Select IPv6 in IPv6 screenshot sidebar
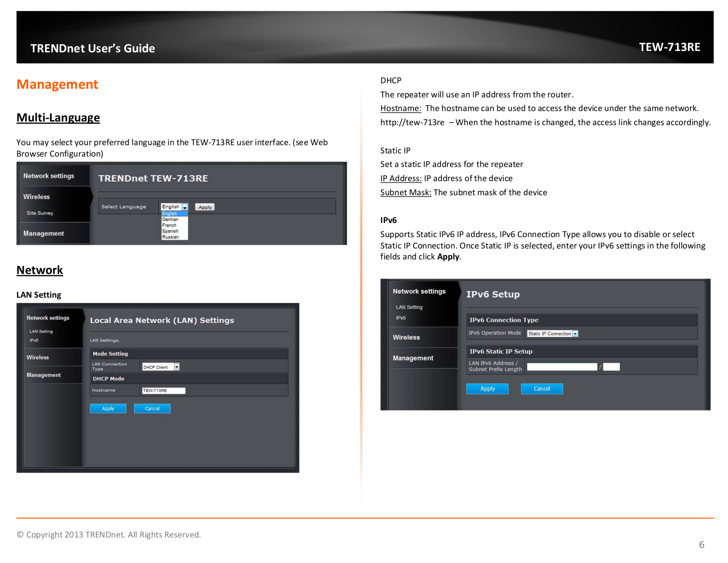Image resolution: width=728 pixels, height=563 pixels. pyautogui.click(x=401, y=318)
